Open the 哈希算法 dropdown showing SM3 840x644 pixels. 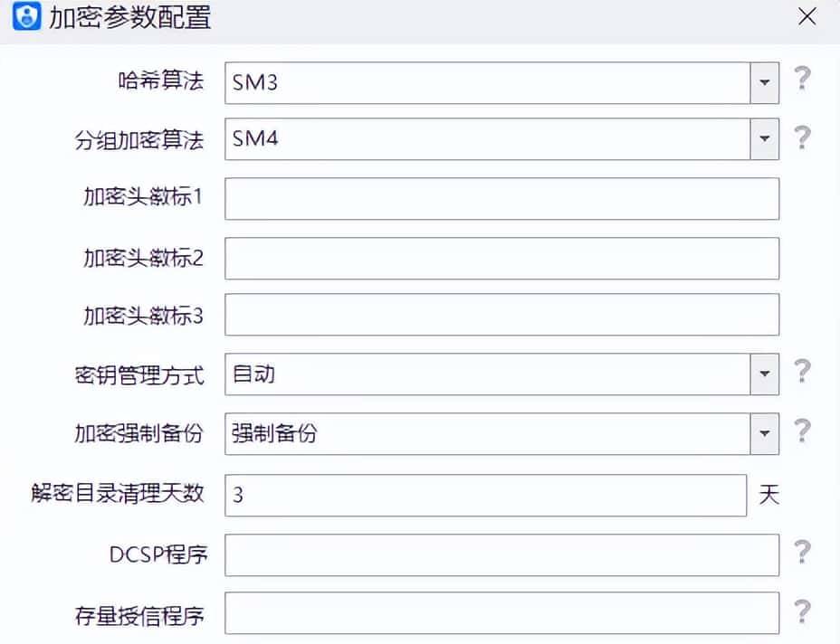(x=765, y=80)
